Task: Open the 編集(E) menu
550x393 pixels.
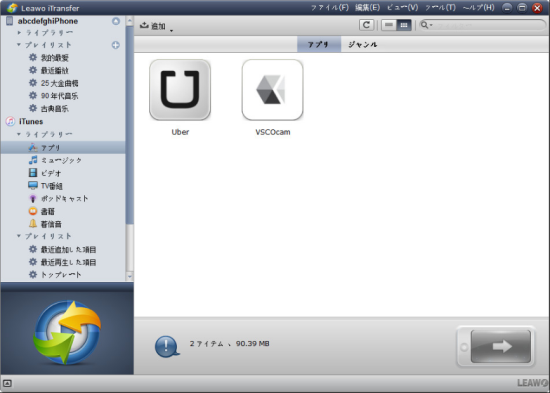Action: 367,7
